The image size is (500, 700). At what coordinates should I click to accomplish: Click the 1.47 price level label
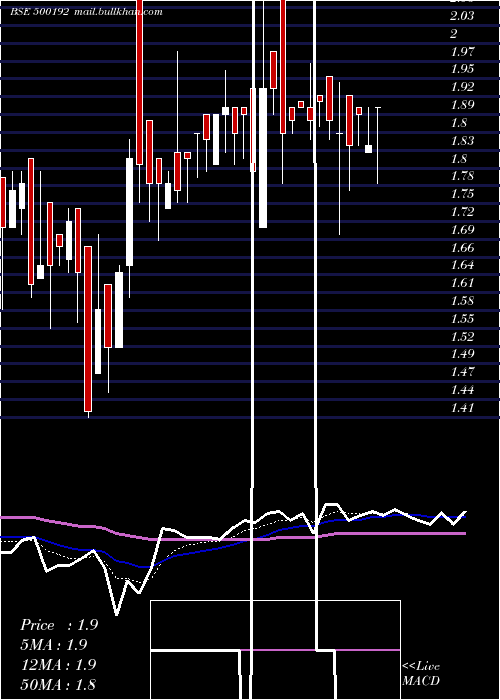(462, 372)
